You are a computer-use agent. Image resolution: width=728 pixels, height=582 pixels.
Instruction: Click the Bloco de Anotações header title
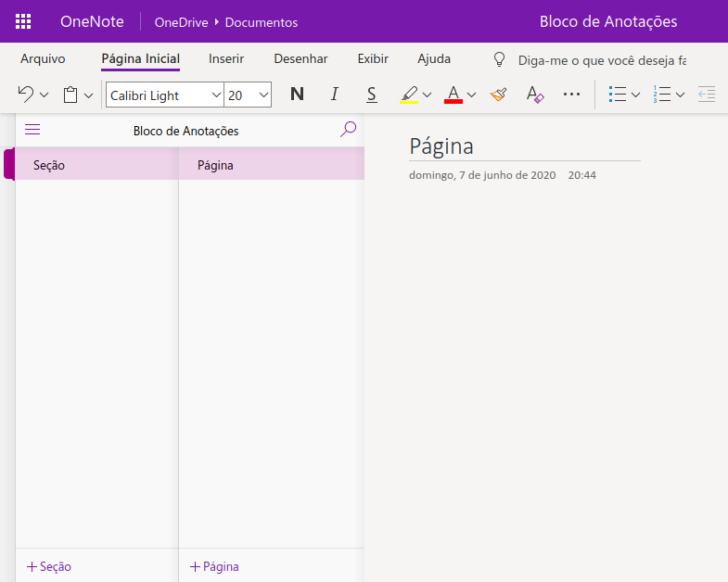[608, 21]
